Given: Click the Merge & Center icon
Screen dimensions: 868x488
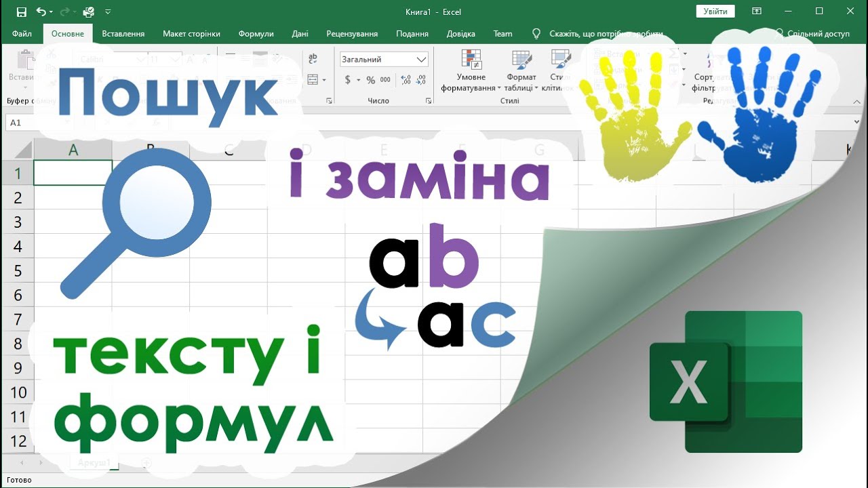Looking at the screenshot, I should 313,80.
